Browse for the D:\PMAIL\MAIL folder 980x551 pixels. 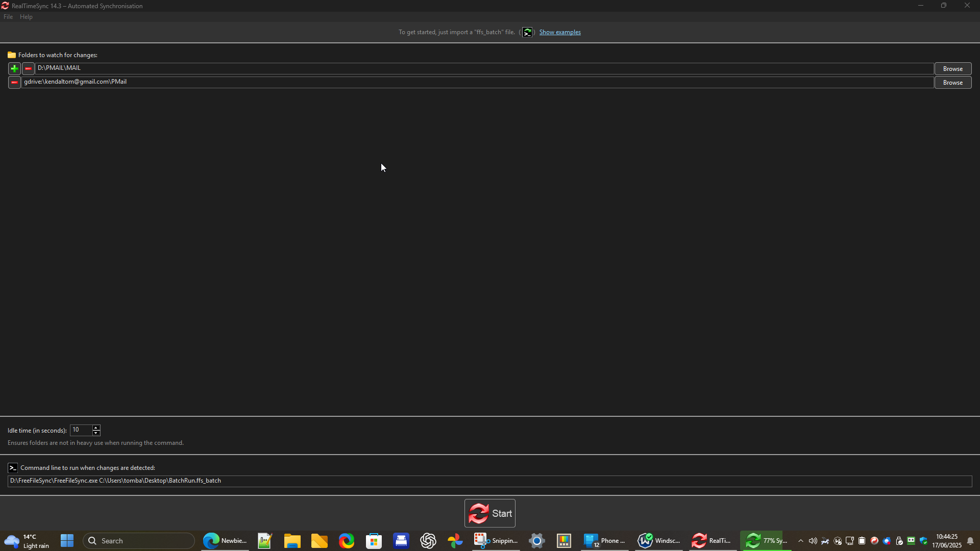(953, 69)
